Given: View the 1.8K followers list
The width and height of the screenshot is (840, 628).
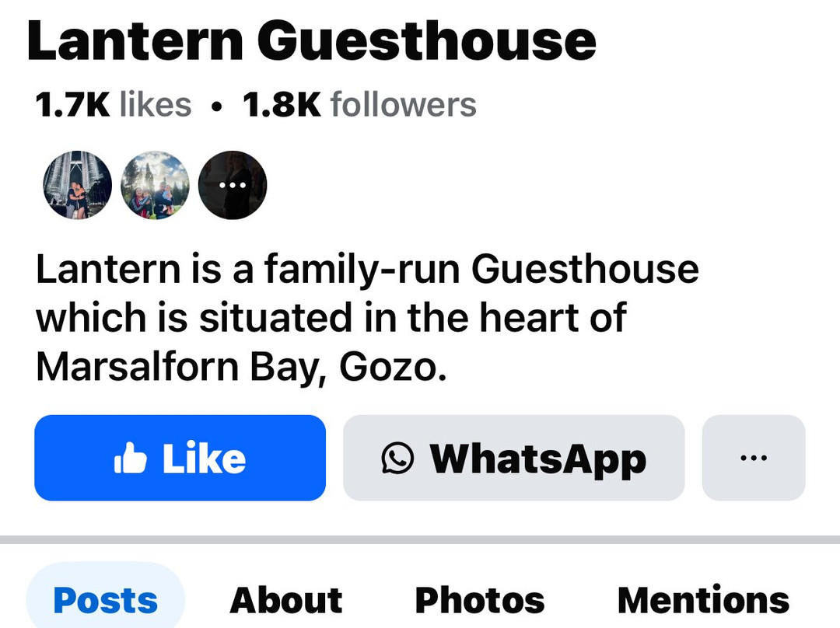Looking at the screenshot, I should (x=359, y=104).
